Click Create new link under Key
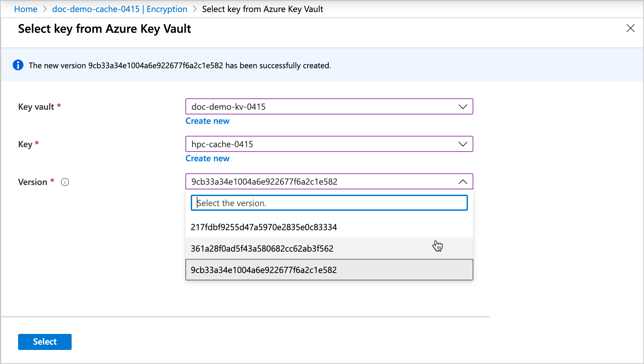The image size is (644, 364). [x=208, y=158]
